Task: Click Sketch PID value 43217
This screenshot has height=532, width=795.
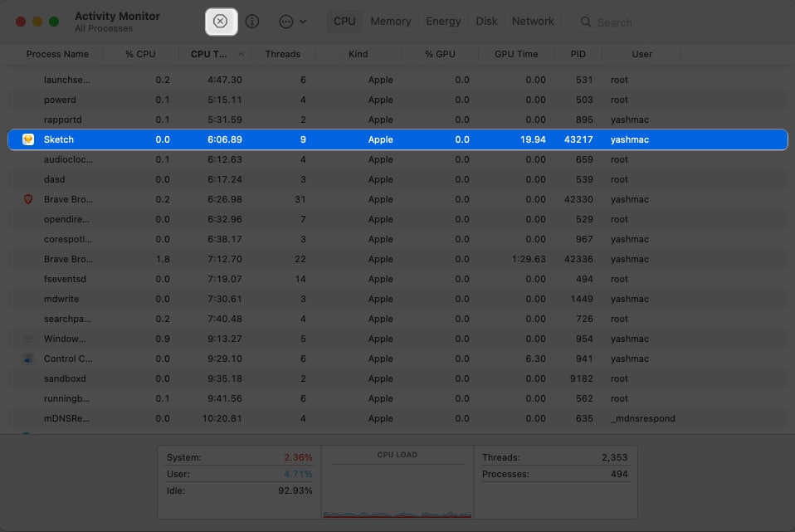Action: pyautogui.click(x=578, y=139)
